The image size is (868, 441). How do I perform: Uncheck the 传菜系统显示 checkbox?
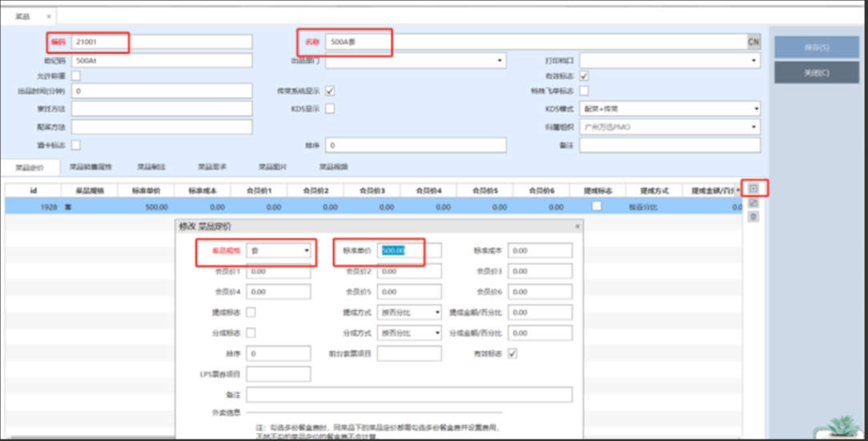click(x=330, y=91)
